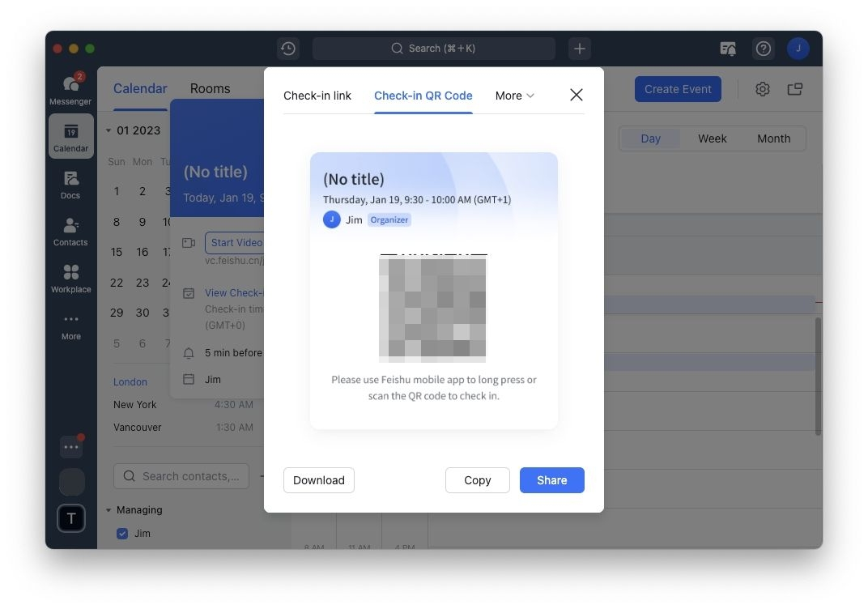Viewport: 868px width, 609px height.
Task: Switch calendar to Month view
Action: (773, 138)
